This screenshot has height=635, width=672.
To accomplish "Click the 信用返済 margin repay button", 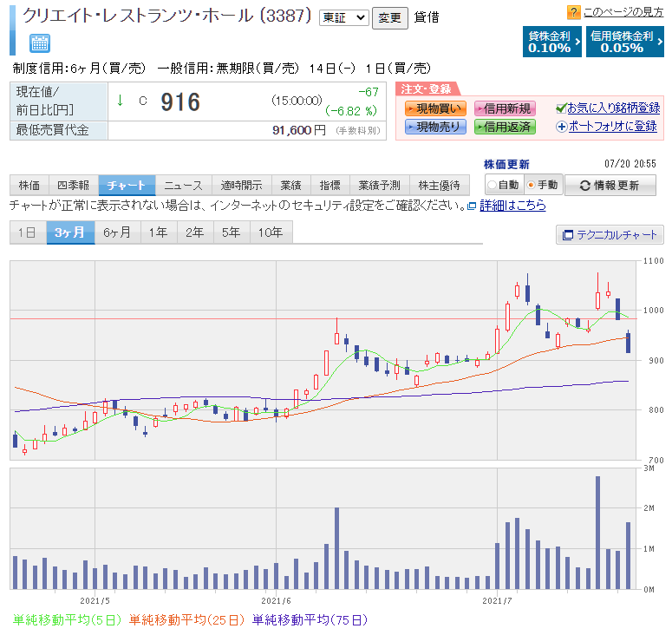I will 505,127.
